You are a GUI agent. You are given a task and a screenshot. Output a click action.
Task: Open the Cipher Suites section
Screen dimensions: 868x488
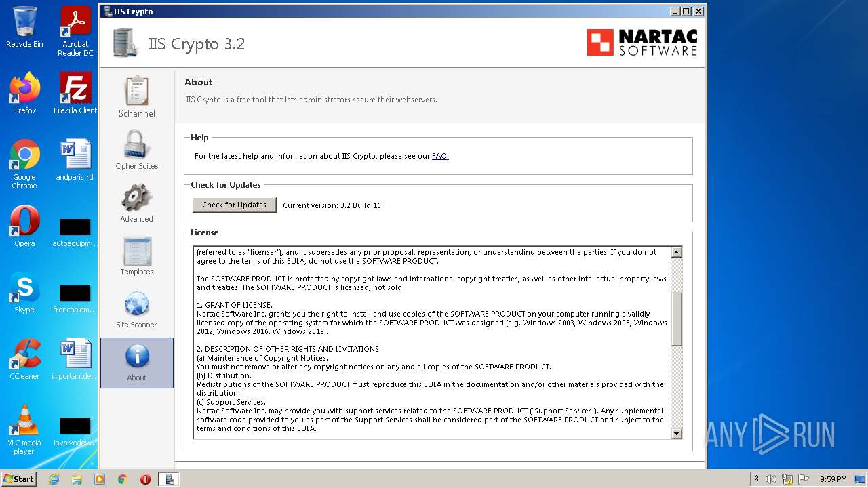(x=136, y=150)
